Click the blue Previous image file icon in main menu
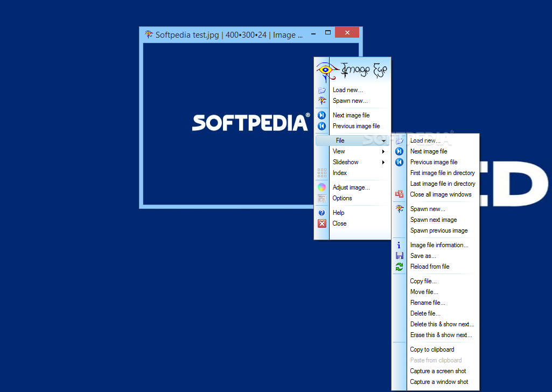552x392 pixels. click(322, 126)
